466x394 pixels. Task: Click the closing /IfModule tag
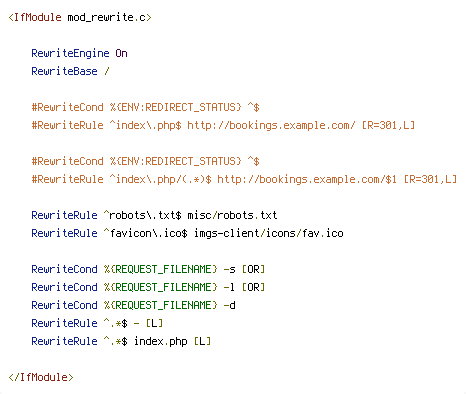[x=41, y=377]
